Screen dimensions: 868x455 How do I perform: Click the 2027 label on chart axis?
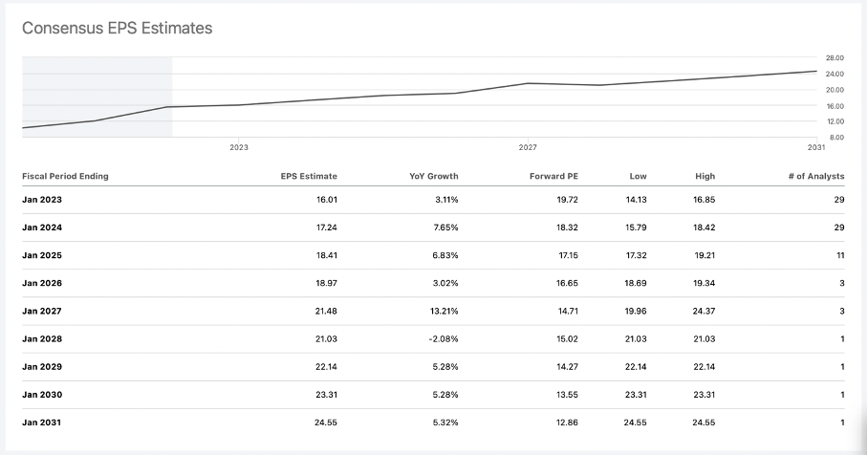click(x=528, y=147)
